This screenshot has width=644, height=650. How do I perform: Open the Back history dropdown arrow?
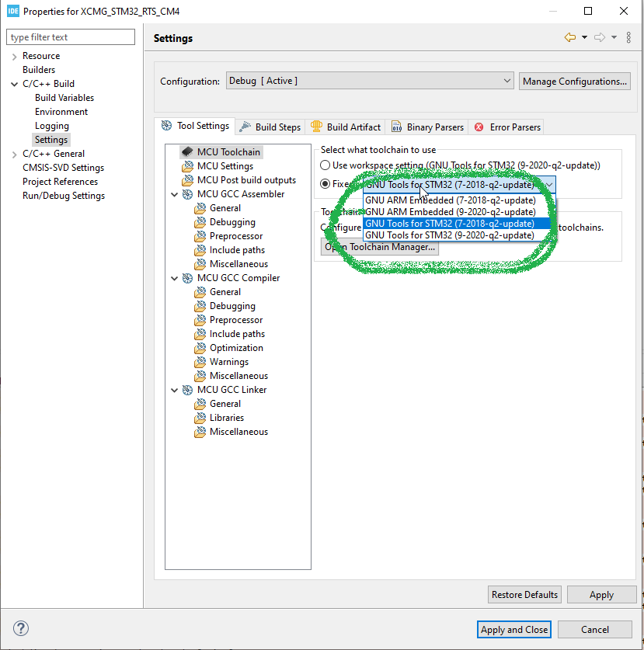[584, 37]
